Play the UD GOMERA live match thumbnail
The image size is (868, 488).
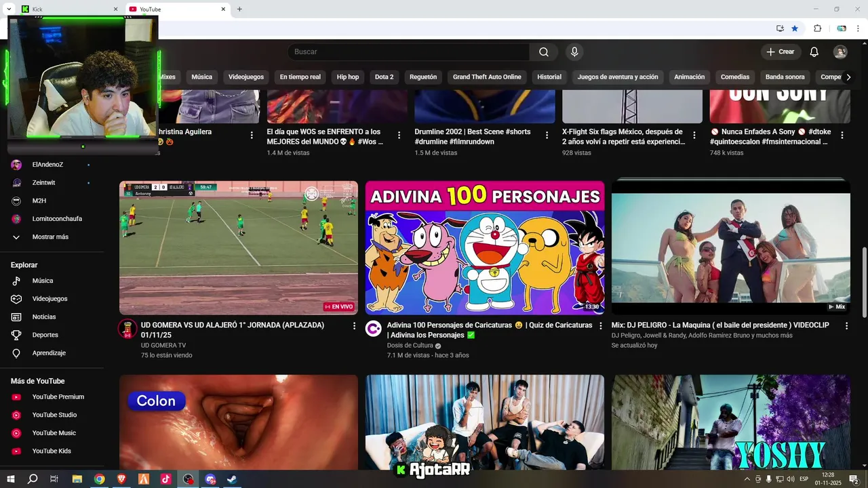[239, 247]
